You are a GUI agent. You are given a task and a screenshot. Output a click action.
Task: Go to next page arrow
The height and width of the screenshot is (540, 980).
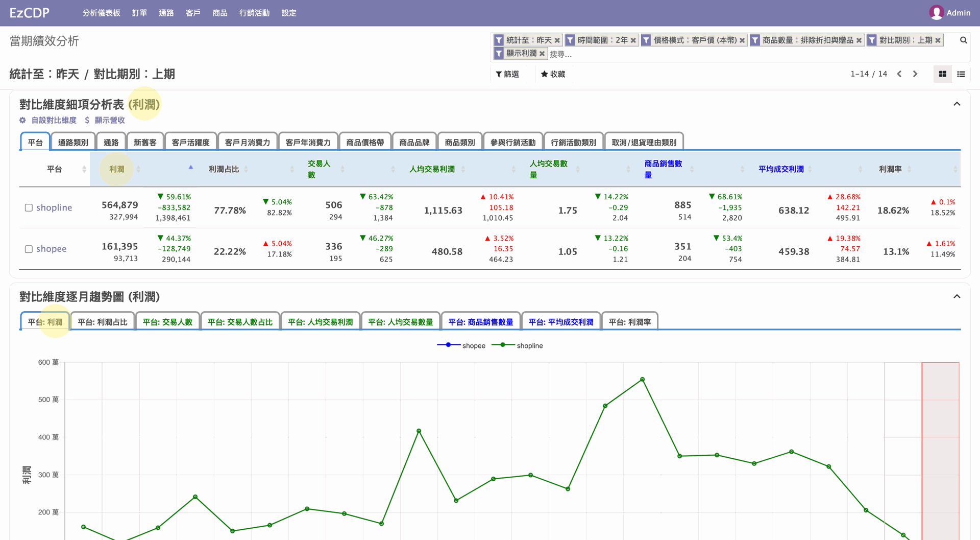[x=915, y=74]
